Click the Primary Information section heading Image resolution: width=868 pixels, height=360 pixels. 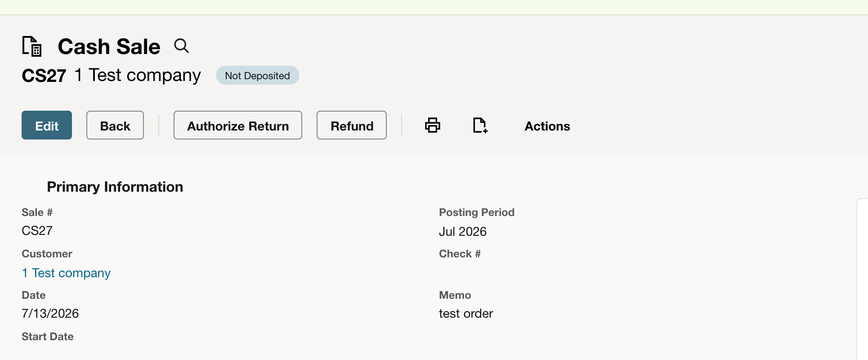click(x=115, y=187)
